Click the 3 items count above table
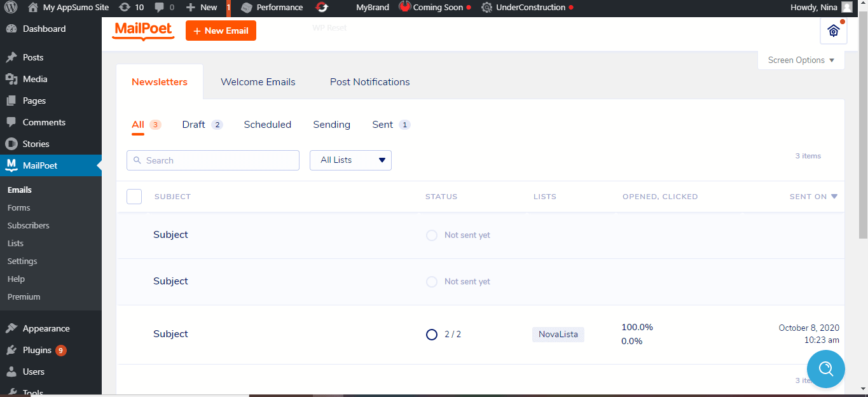This screenshot has height=397, width=868. click(x=808, y=156)
